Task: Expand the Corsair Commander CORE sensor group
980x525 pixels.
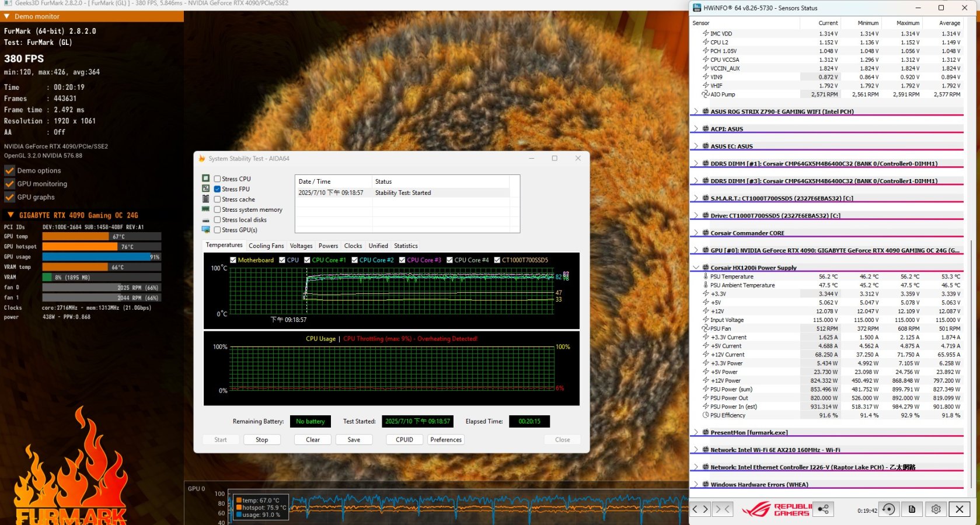Action: 696,233
